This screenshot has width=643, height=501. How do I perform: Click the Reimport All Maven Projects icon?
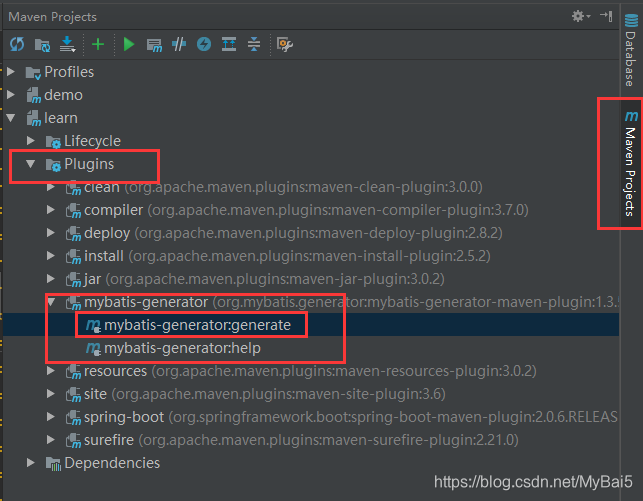17,44
